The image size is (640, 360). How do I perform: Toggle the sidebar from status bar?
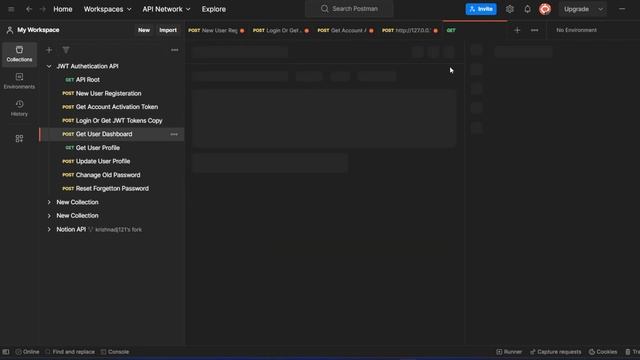tap(6, 352)
